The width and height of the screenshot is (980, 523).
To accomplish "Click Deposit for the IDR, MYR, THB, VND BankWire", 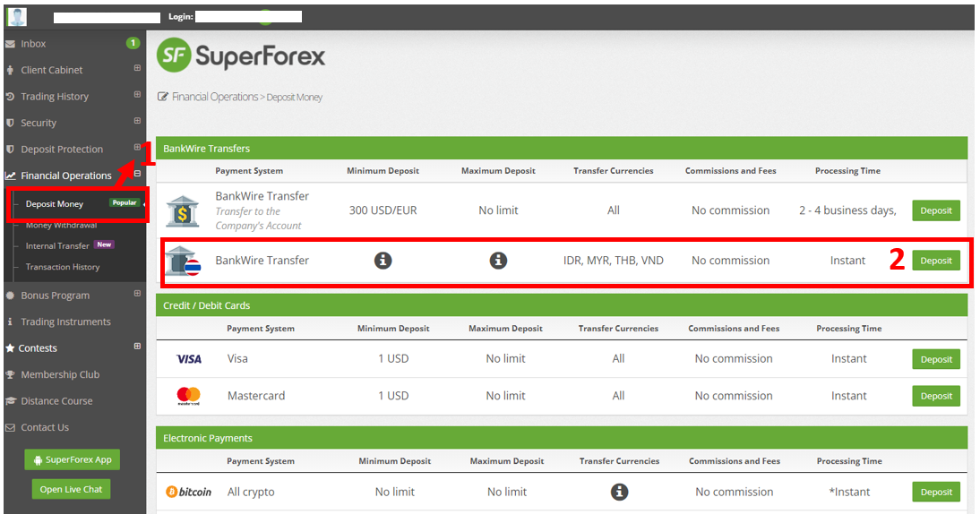I will click(x=936, y=261).
